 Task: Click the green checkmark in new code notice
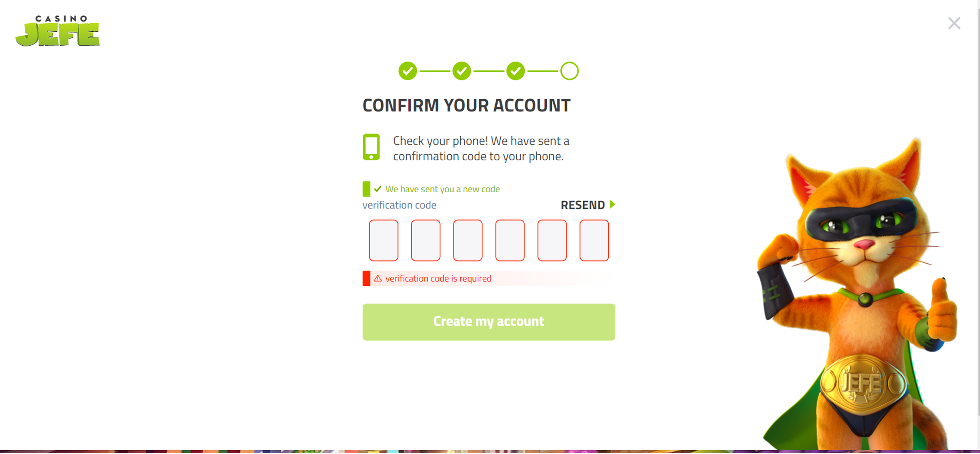pos(378,189)
